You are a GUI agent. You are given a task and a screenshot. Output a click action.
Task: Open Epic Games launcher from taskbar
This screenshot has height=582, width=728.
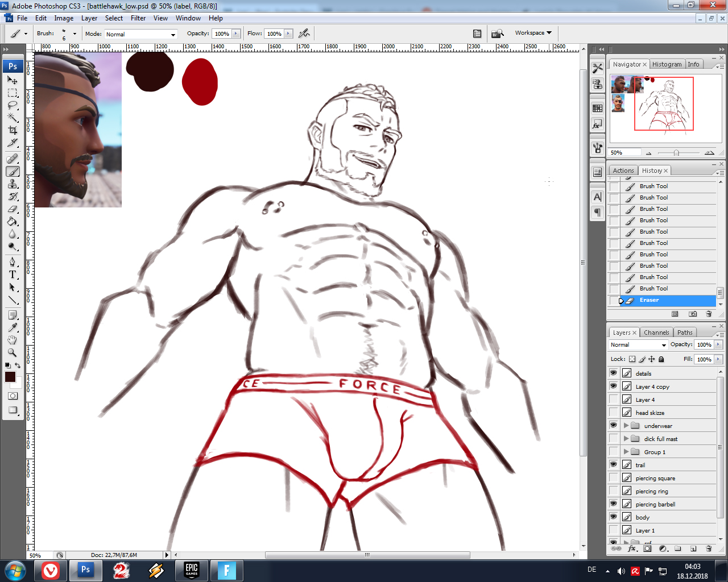pos(192,570)
